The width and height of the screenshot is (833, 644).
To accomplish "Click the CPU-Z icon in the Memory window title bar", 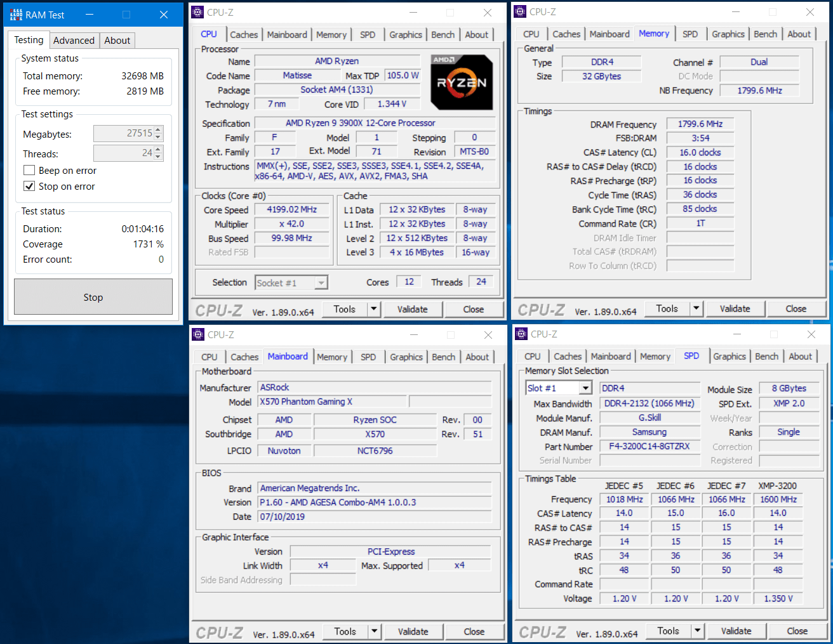I will coord(520,11).
